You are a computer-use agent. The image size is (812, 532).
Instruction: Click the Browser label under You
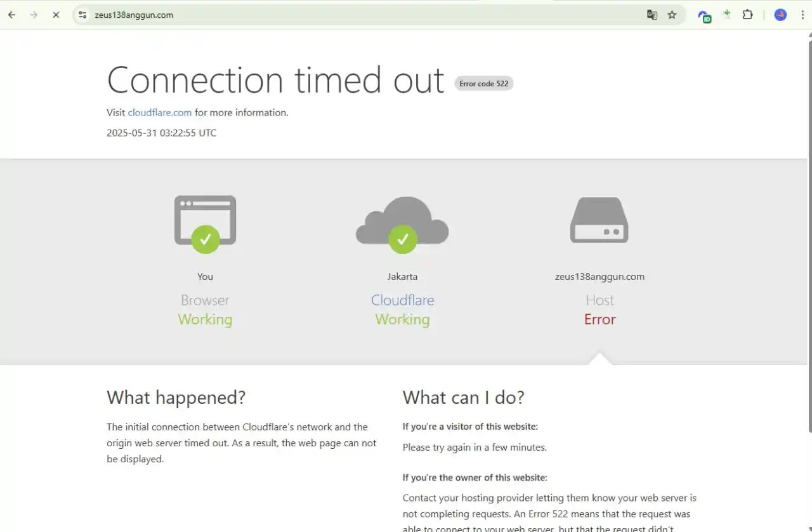tap(205, 300)
